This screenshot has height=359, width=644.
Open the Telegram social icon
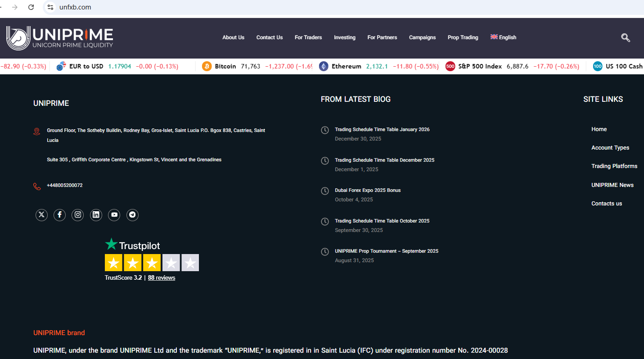132,215
